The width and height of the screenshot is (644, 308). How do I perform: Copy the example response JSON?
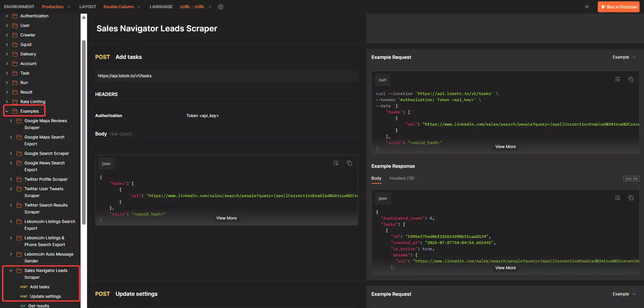631,198
